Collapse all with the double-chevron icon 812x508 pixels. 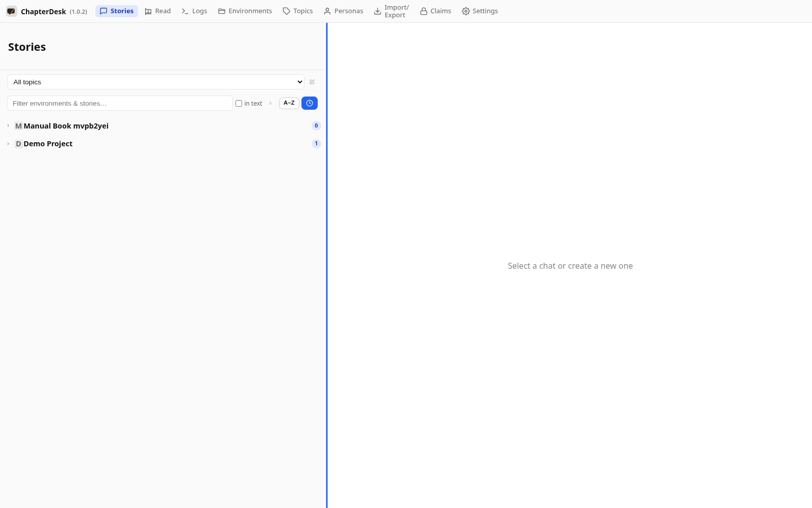click(x=270, y=103)
